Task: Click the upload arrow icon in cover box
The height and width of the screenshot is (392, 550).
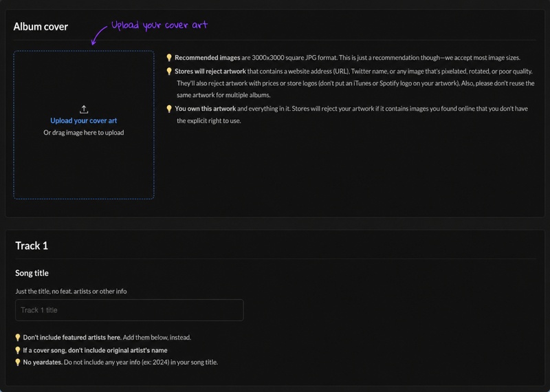Action: (x=84, y=109)
